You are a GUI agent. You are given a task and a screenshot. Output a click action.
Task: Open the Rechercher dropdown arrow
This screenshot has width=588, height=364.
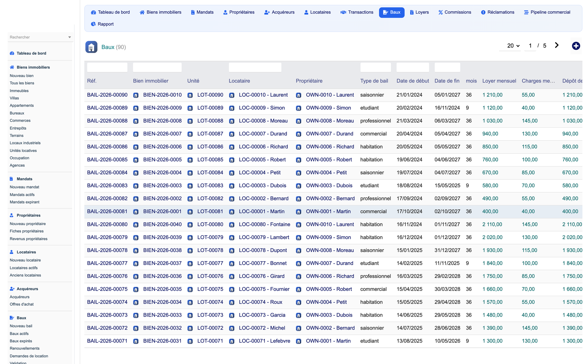69,37
